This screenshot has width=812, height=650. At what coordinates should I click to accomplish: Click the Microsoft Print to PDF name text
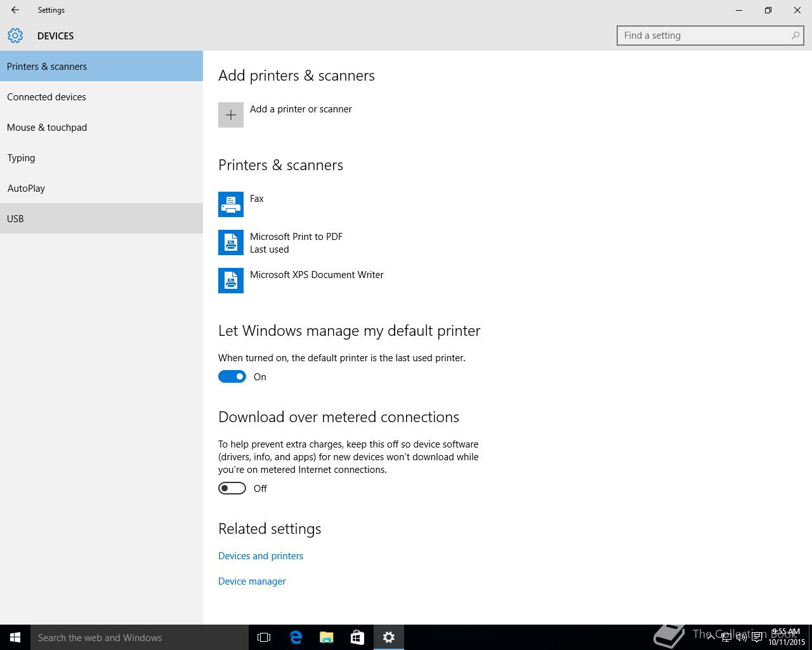[x=296, y=237]
